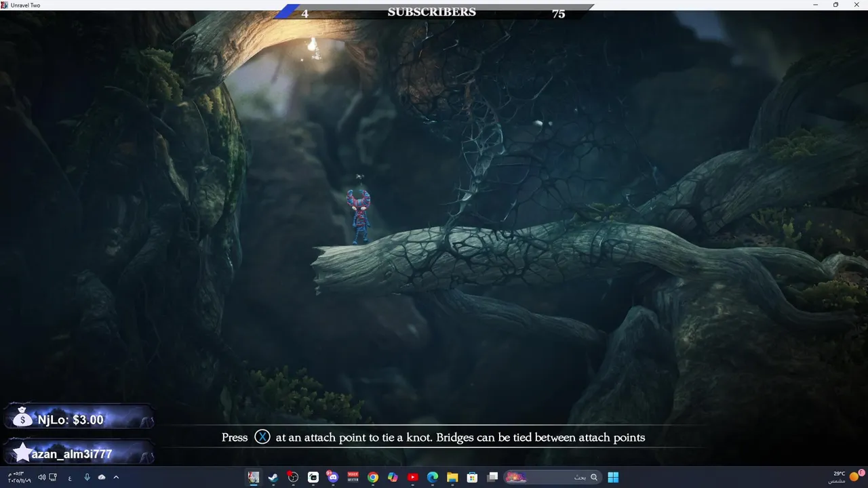This screenshot has width=868, height=488.
Task: Switch the keyboard input language indicator
Action: [69, 478]
